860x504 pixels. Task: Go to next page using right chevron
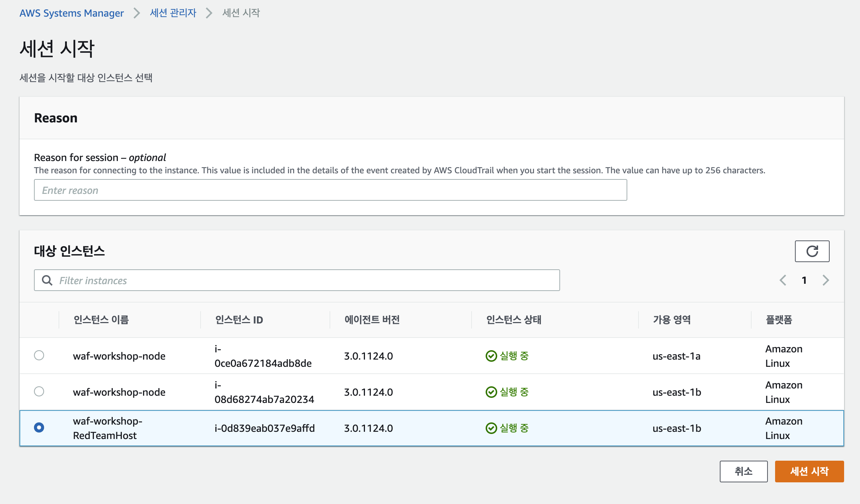point(825,280)
